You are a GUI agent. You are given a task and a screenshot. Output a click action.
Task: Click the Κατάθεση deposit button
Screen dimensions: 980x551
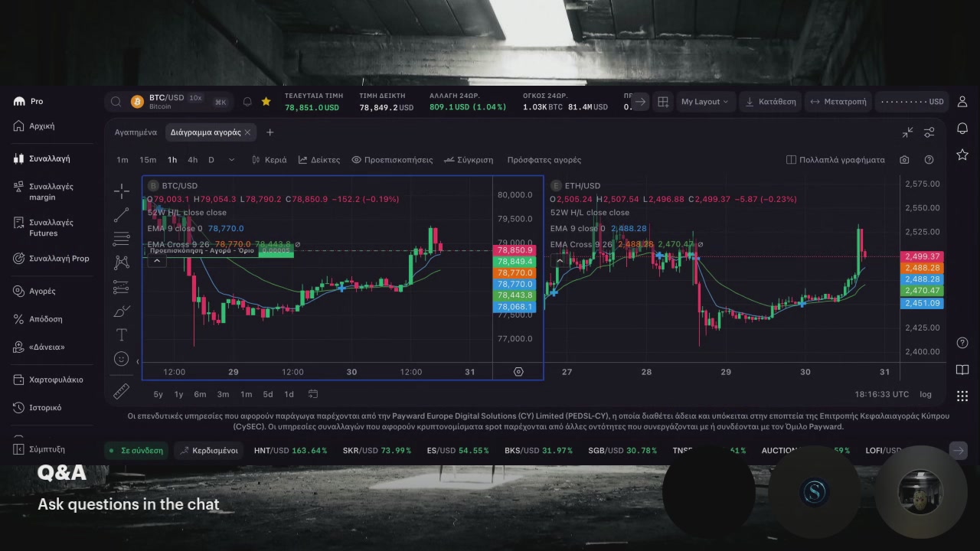pos(770,101)
